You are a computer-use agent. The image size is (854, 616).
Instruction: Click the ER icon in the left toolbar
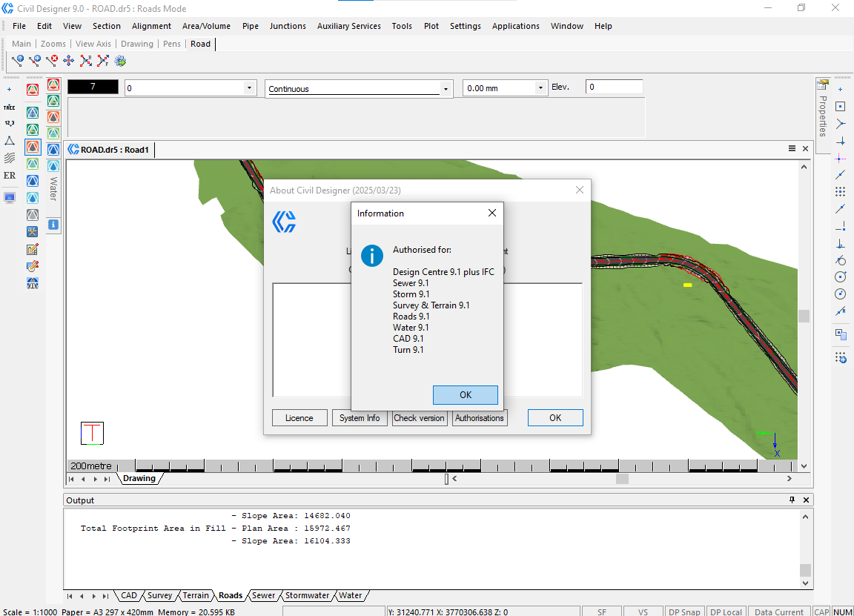9,176
